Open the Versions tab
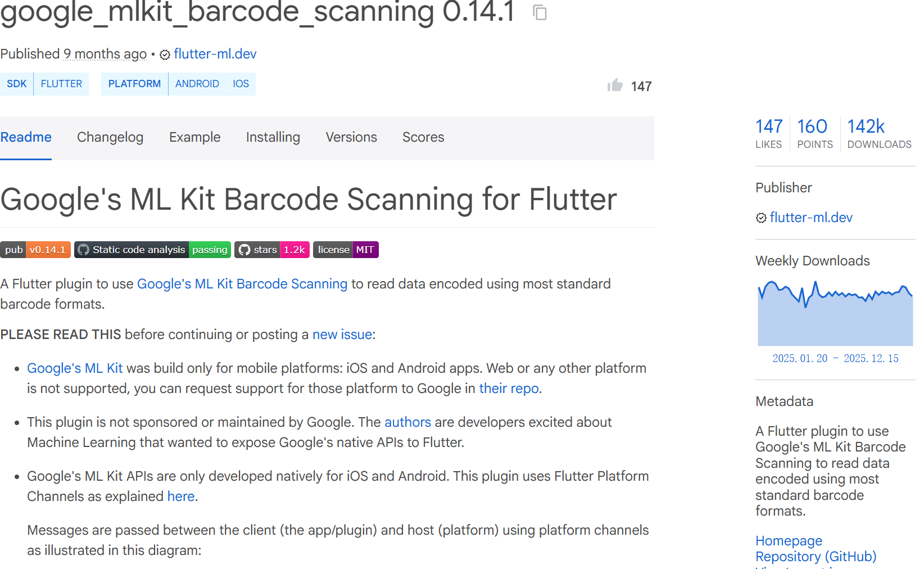Image resolution: width=924 pixels, height=569 pixels. [351, 137]
